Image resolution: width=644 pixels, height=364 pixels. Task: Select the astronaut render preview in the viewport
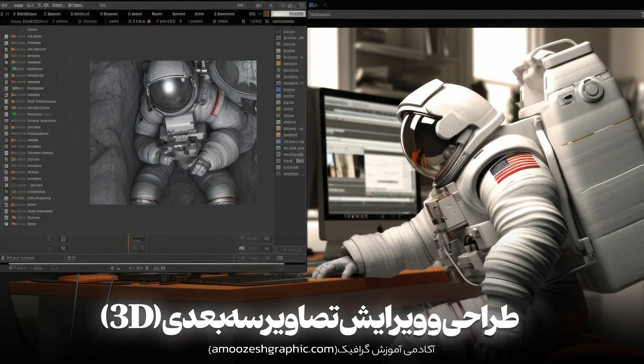click(173, 133)
